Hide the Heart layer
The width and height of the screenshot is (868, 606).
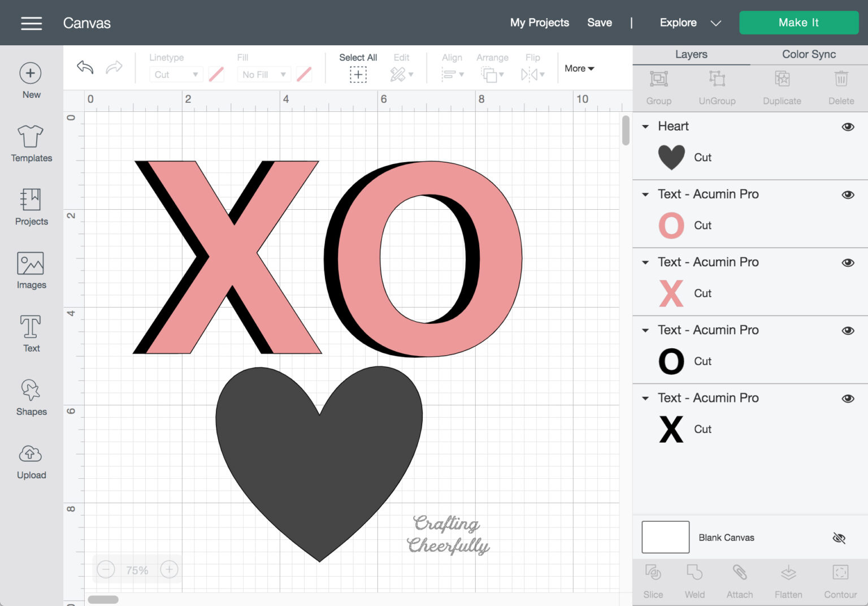(848, 127)
